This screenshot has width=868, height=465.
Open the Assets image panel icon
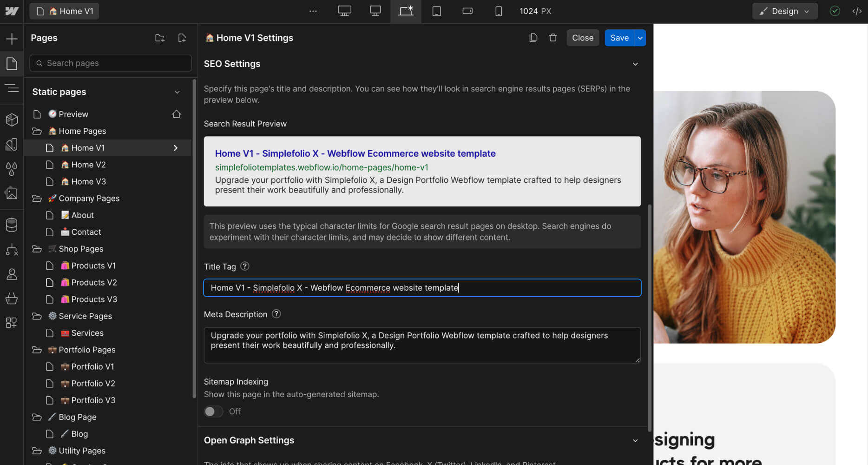[12, 193]
